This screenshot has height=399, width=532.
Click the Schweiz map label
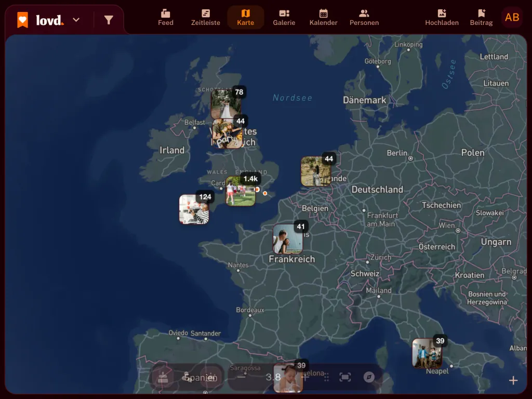click(365, 273)
